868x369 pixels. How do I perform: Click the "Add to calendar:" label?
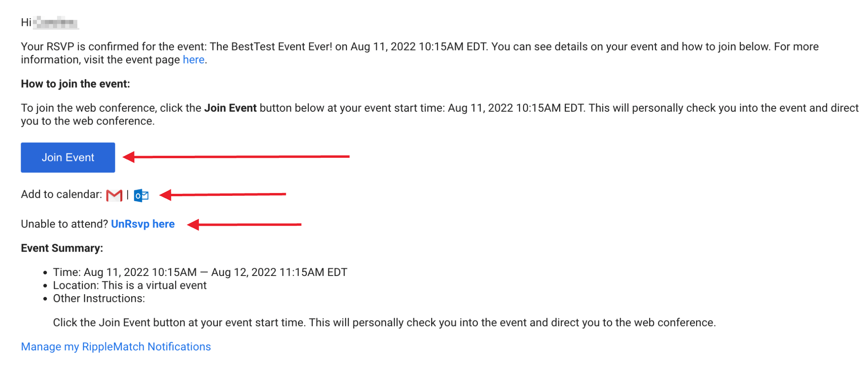coord(62,195)
